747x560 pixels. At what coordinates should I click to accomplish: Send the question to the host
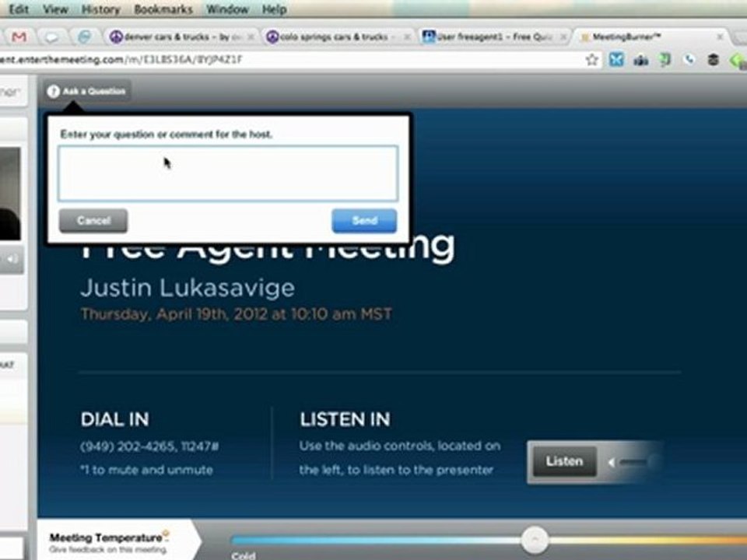tap(364, 220)
